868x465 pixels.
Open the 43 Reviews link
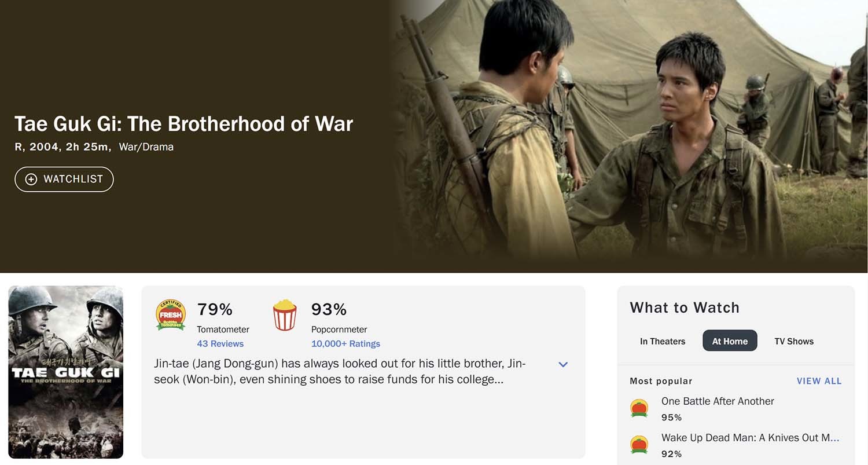click(x=220, y=343)
